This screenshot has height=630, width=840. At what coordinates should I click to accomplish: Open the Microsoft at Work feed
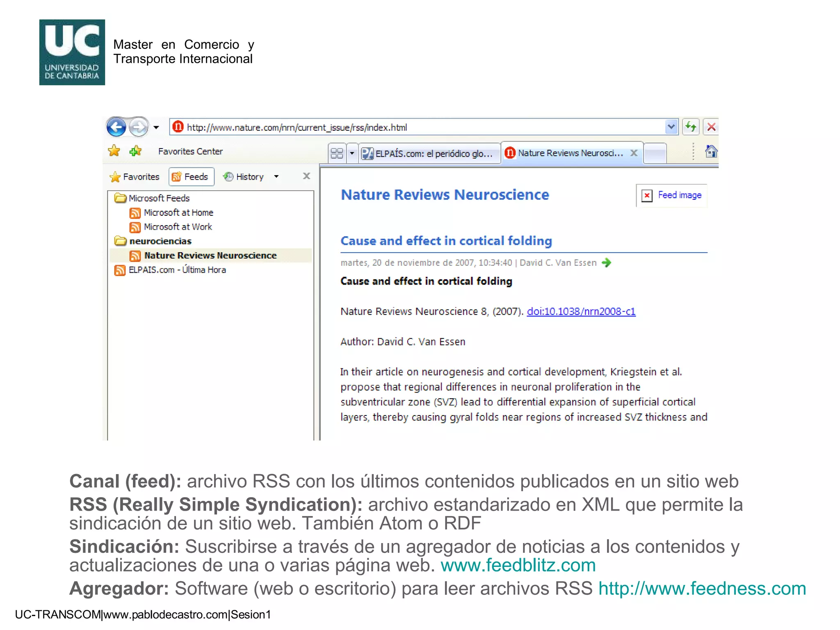(x=171, y=227)
